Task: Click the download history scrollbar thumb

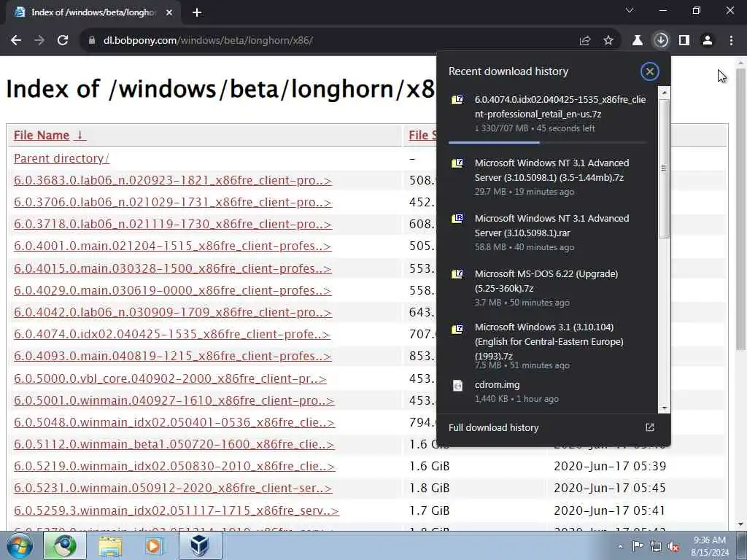Action: coord(664,168)
